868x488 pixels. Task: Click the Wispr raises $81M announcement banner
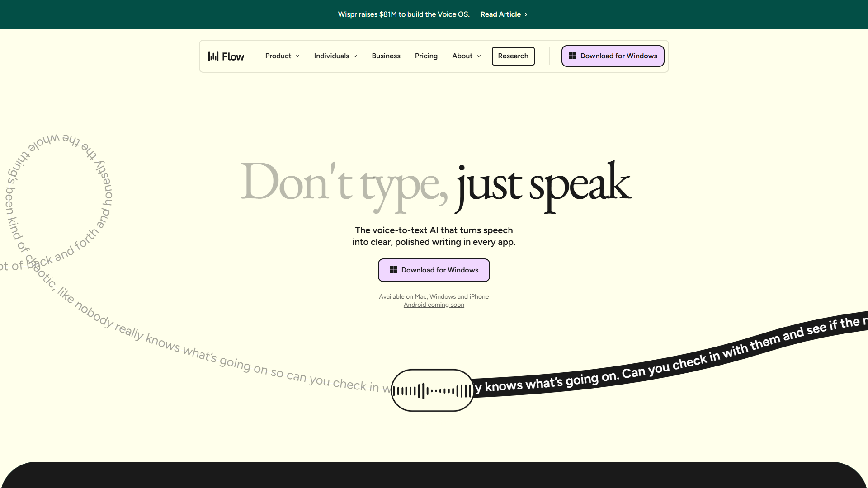tap(404, 14)
